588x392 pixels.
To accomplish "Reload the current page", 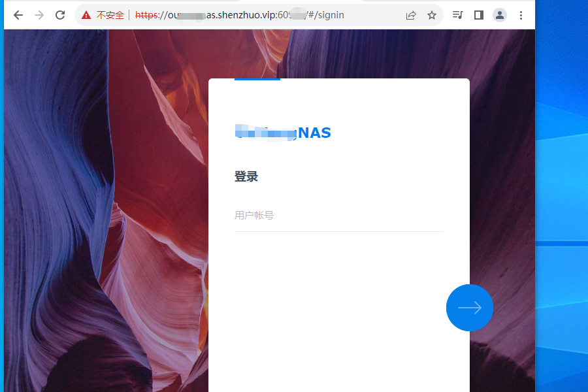I will (x=60, y=15).
